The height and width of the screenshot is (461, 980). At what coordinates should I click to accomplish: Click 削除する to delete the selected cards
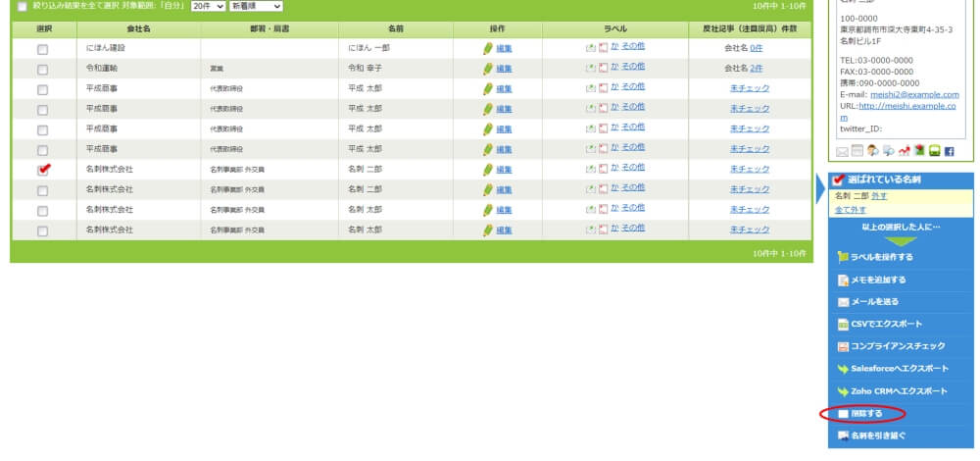point(865,414)
